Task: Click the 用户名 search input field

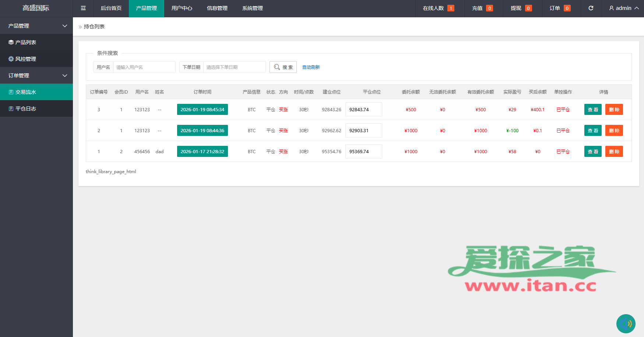Action: [144, 67]
